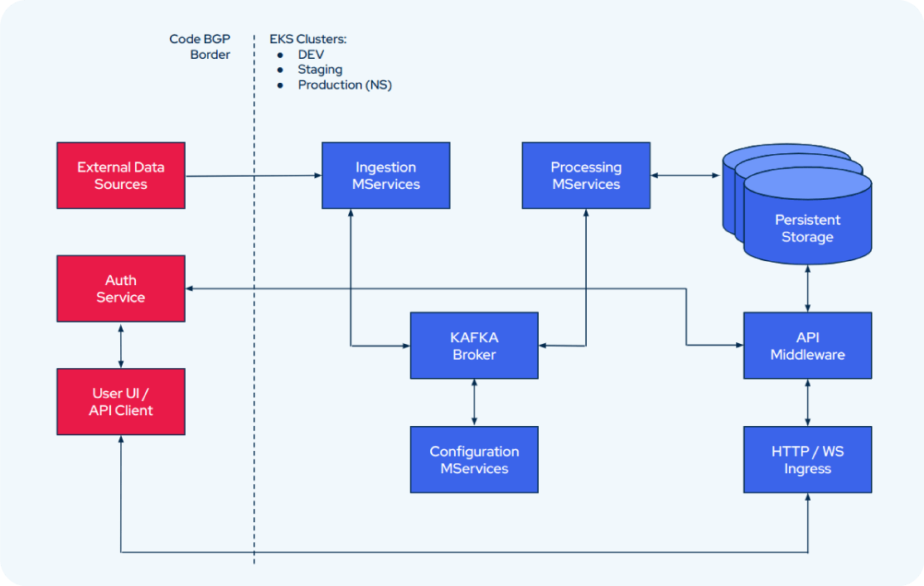This screenshot has height=586, width=924.
Task: Select the DEV bullet item
Action: 311,55
